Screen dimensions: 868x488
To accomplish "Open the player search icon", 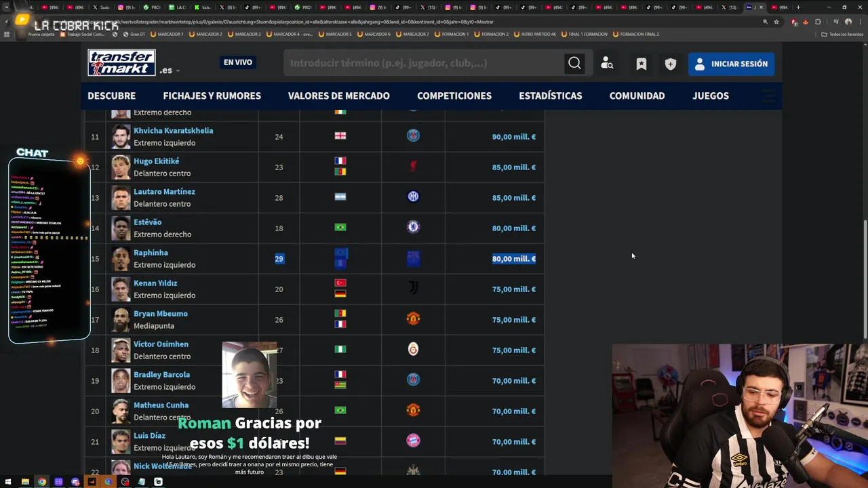I will click(x=607, y=64).
